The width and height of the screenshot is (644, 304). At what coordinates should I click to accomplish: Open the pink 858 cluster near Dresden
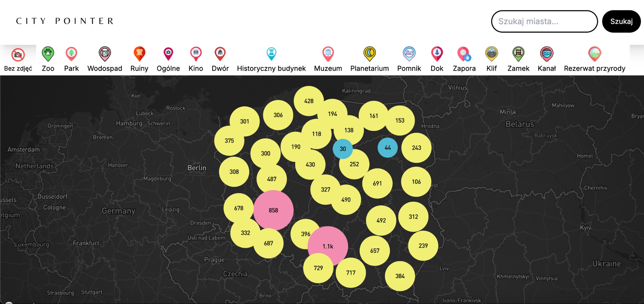coord(274,210)
